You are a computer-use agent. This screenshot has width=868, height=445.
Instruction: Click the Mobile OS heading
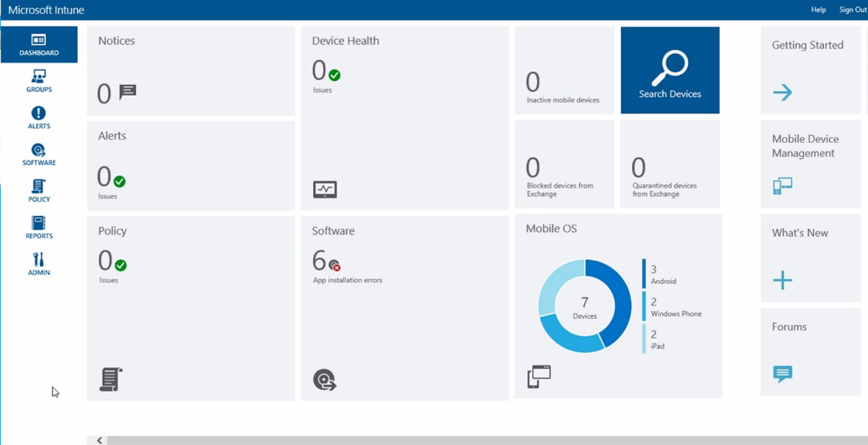coord(551,228)
